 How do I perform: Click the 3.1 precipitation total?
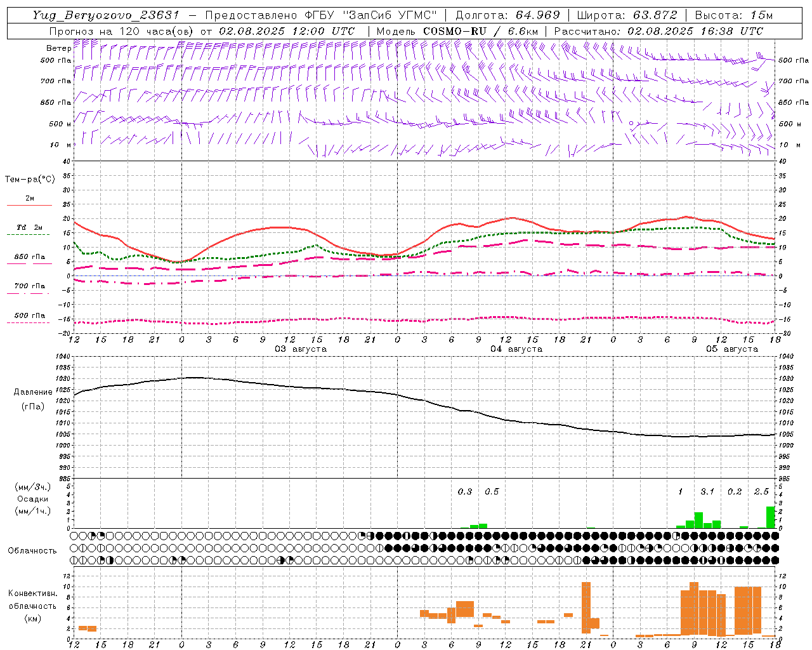pos(707,491)
